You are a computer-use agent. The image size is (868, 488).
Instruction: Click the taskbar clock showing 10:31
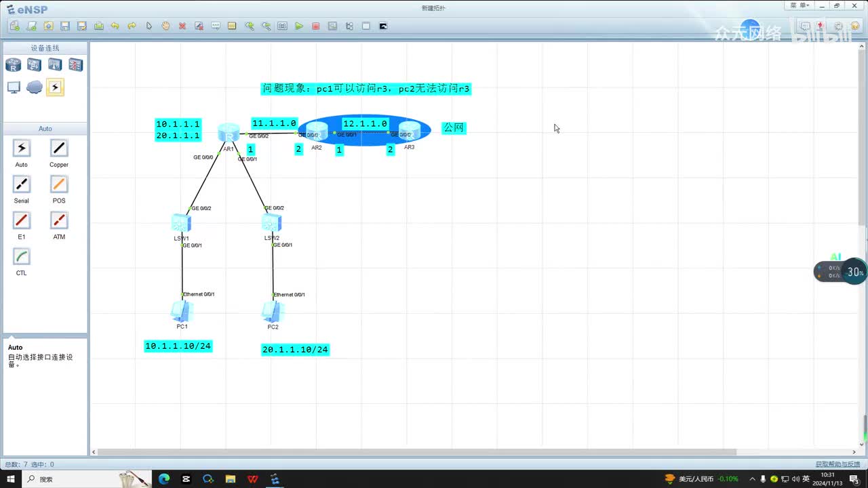(827, 479)
